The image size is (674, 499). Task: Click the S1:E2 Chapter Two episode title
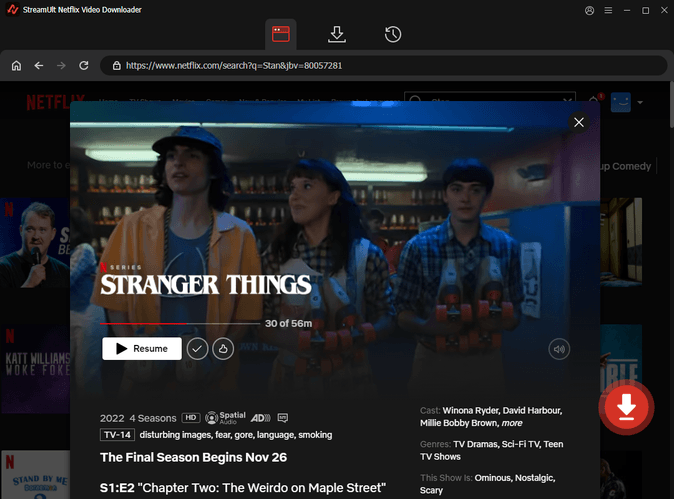[243, 488]
